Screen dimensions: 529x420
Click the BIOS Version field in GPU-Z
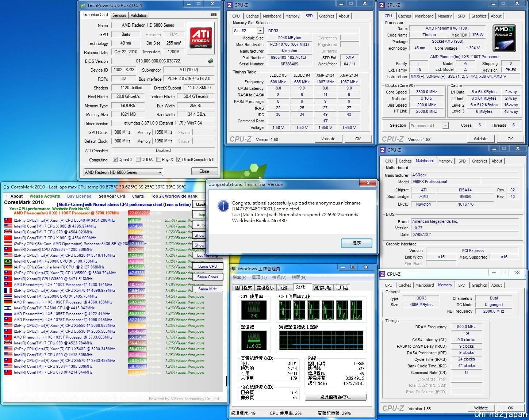pos(158,61)
